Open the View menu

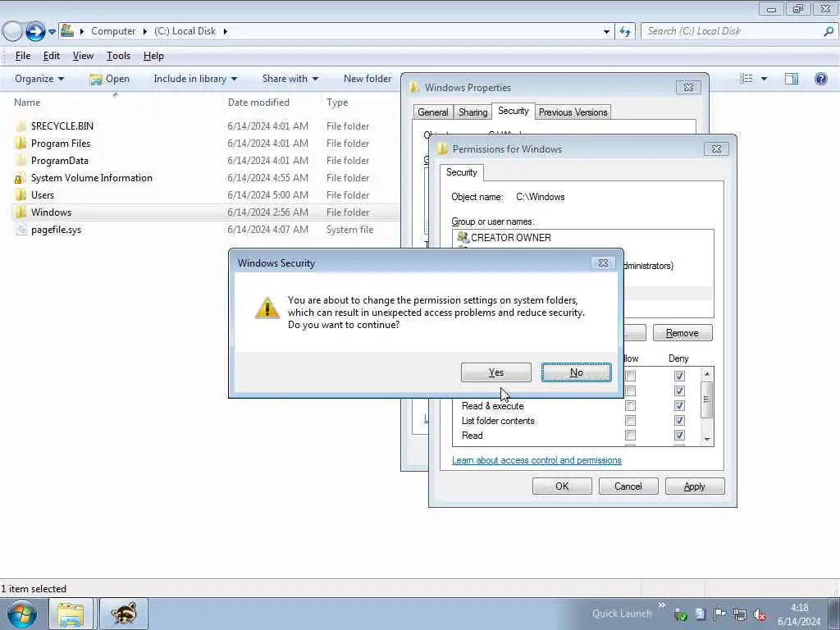pyautogui.click(x=83, y=56)
